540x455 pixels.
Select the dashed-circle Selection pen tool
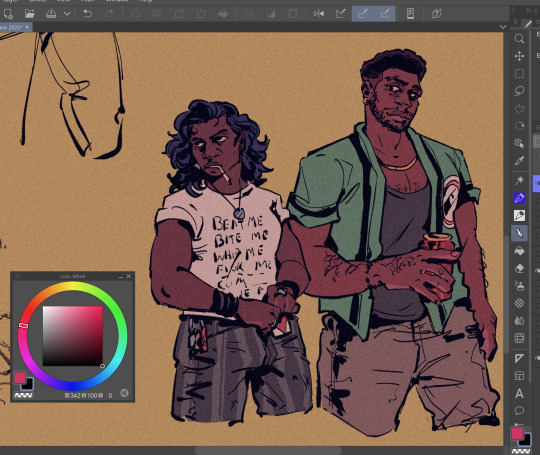(519, 126)
